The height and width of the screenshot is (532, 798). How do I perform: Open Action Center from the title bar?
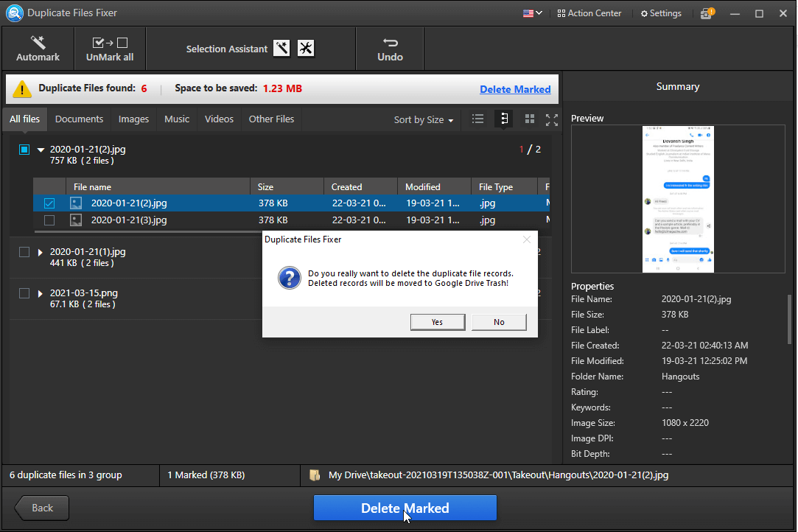(x=589, y=13)
